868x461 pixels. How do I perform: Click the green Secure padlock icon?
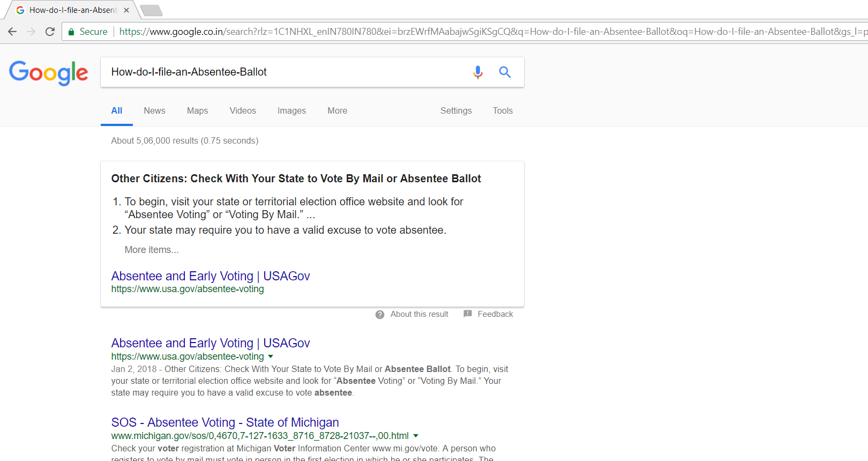coord(71,32)
